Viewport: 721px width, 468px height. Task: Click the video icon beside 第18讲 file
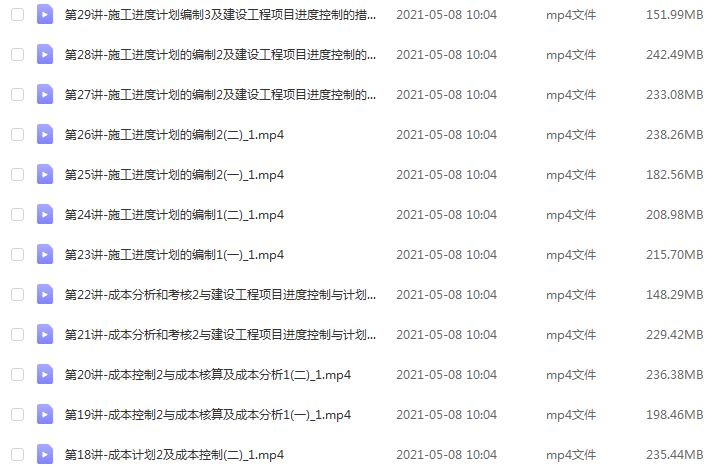(x=45, y=455)
